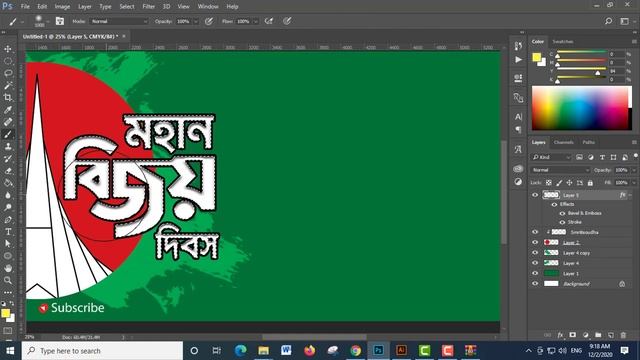Select the Pen tool
This screenshot has height=360, width=640.
[8, 220]
